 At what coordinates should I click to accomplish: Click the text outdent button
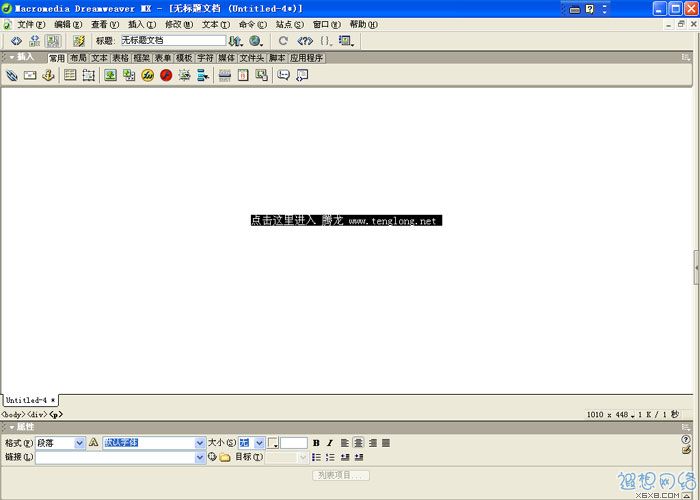pyautogui.click(x=345, y=457)
